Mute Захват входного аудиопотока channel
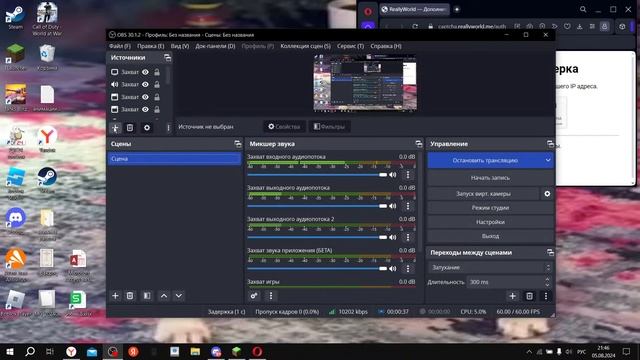 coord(393,175)
